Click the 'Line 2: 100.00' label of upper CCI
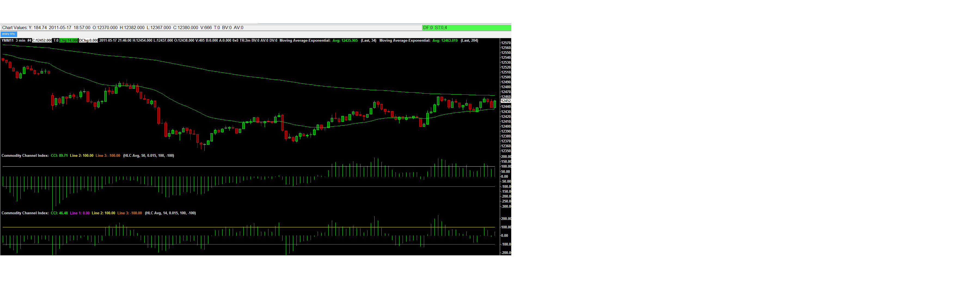This screenshot has width=980, height=294. point(81,155)
